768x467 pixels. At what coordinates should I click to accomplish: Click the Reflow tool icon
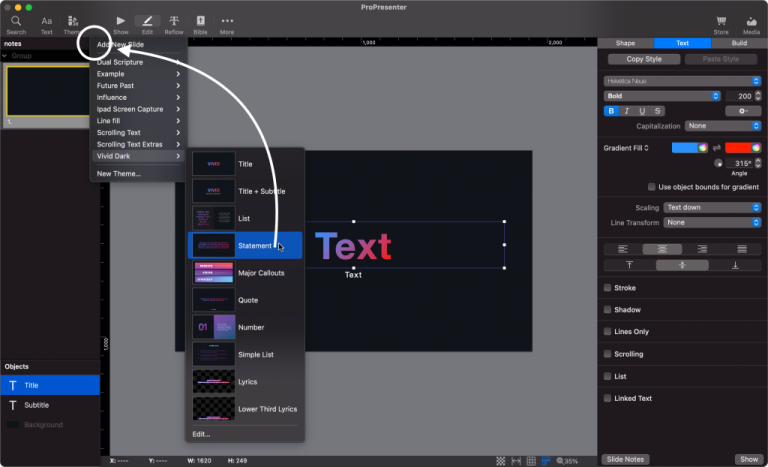[174, 24]
